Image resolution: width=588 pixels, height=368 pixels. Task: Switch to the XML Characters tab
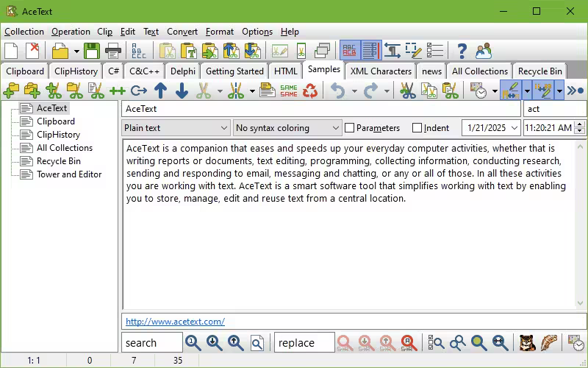coord(381,71)
